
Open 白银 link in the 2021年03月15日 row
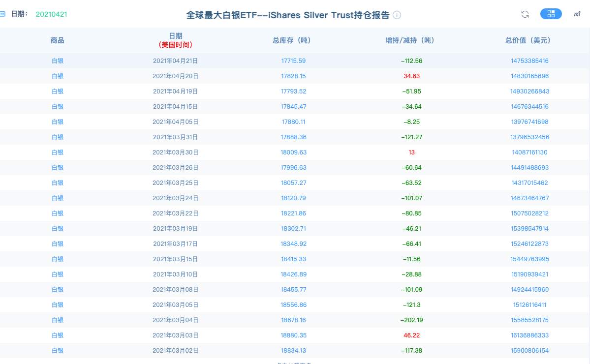58,259
